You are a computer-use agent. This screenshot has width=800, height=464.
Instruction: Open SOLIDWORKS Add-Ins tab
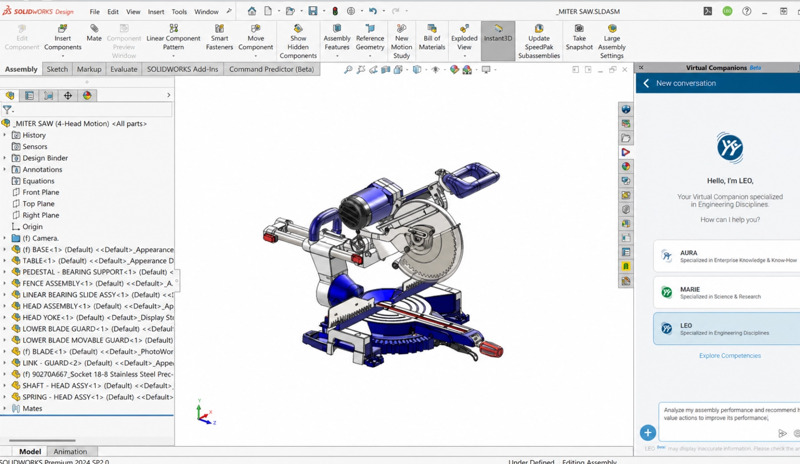tap(183, 69)
